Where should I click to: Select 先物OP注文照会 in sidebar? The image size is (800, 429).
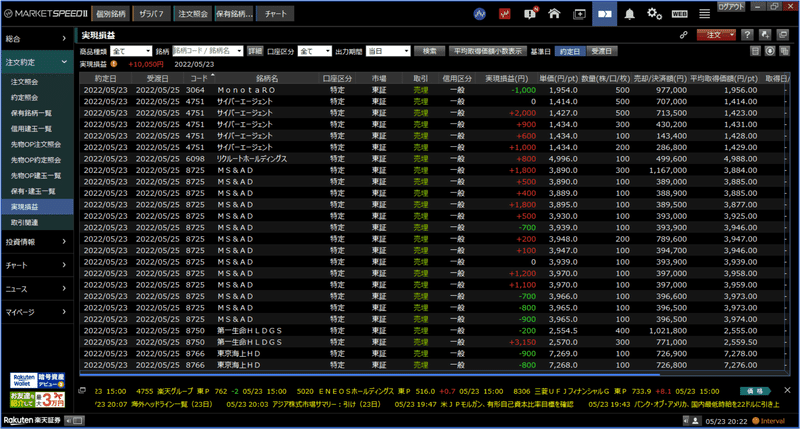point(37,144)
